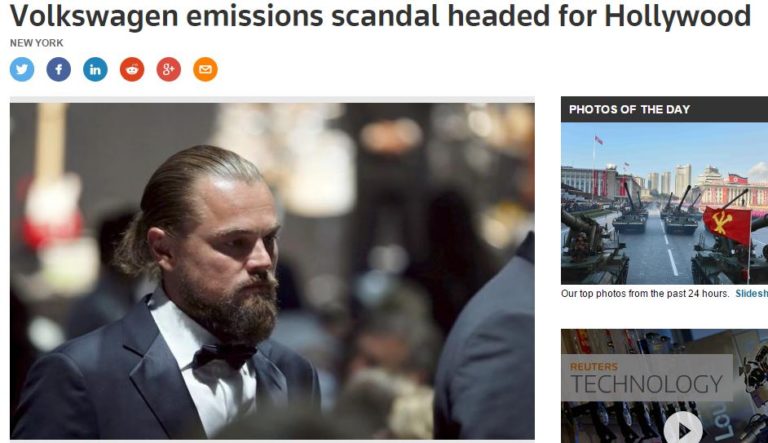Submit the article to Reddit
This screenshot has width=768, height=443.
[132, 69]
